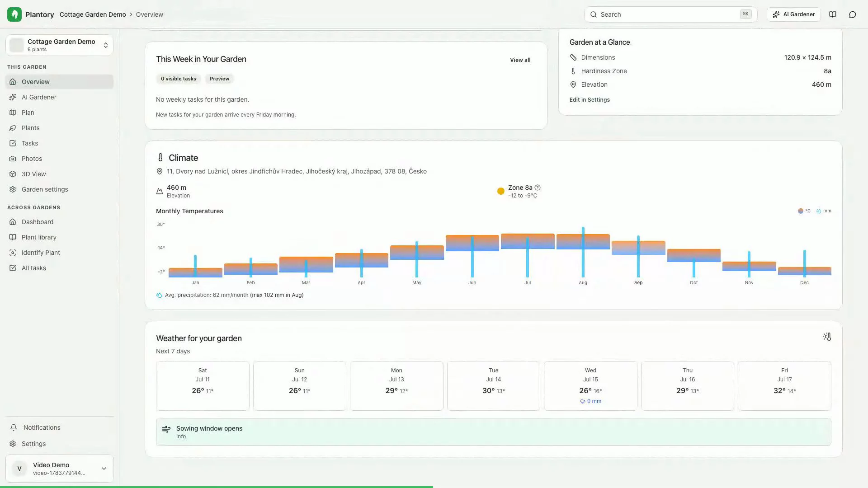Click the AI Gardener button in header
Screen dimensions: 868x488
pos(794,14)
